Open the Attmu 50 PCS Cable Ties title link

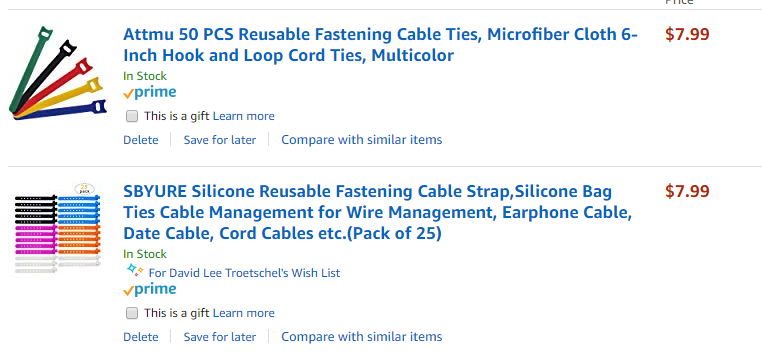point(380,45)
